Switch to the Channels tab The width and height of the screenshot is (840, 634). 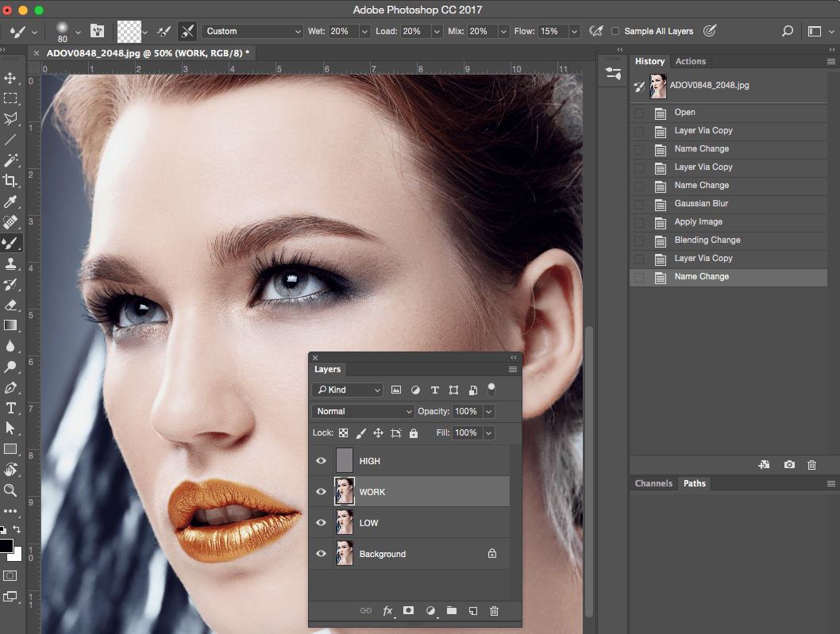point(653,483)
